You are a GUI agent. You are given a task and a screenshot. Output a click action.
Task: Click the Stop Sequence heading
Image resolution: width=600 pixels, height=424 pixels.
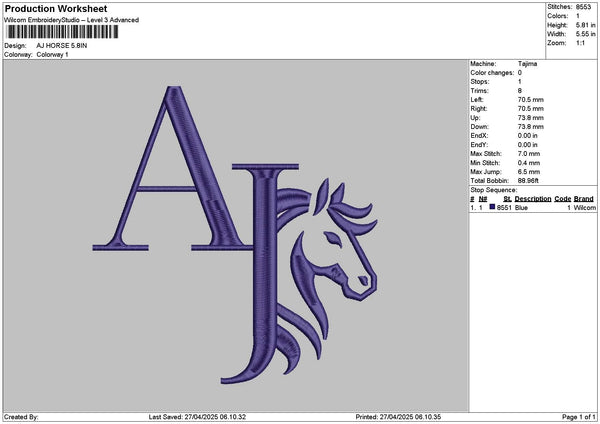[493, 189]
